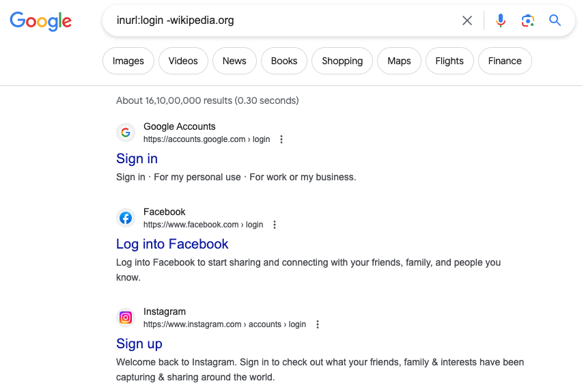The image size is (582, 392).
Task: Open the Finance filter
Action: click(x=505, y=61)
